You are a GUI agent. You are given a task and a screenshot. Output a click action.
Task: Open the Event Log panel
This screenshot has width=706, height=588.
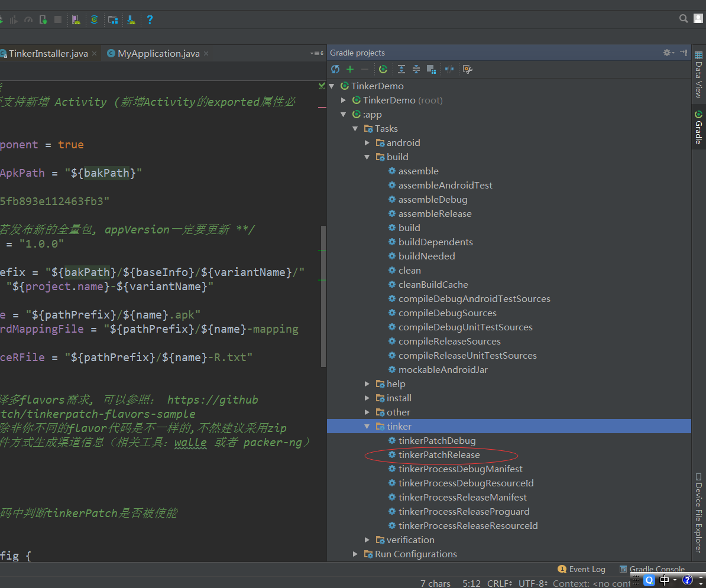[581, 569]
